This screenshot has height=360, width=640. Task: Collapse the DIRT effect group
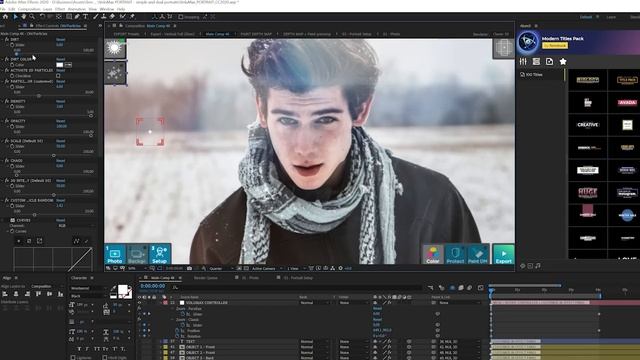[2, 40]
